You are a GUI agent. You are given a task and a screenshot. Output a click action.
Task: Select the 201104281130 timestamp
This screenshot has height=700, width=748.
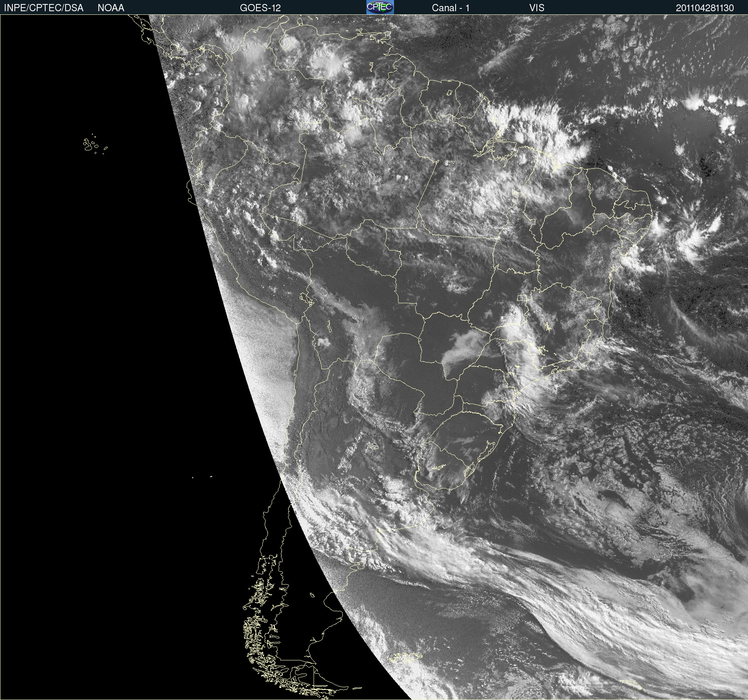[x=705, y=8]
